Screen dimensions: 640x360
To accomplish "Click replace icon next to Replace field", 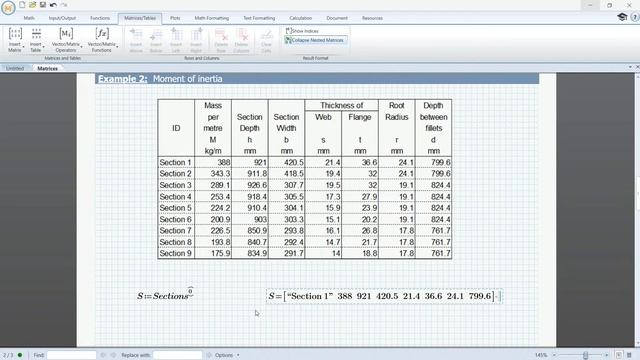I will pos(209,355).
